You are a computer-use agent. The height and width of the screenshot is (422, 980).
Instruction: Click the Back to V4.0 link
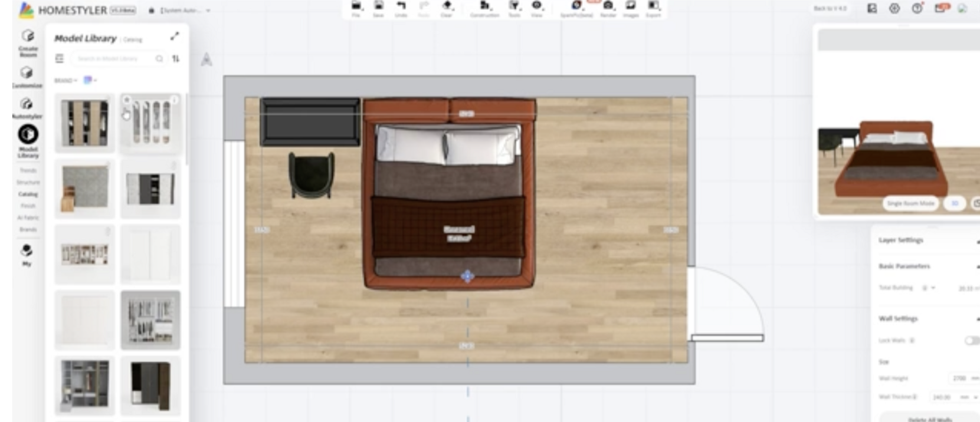(x=830, y=8)
